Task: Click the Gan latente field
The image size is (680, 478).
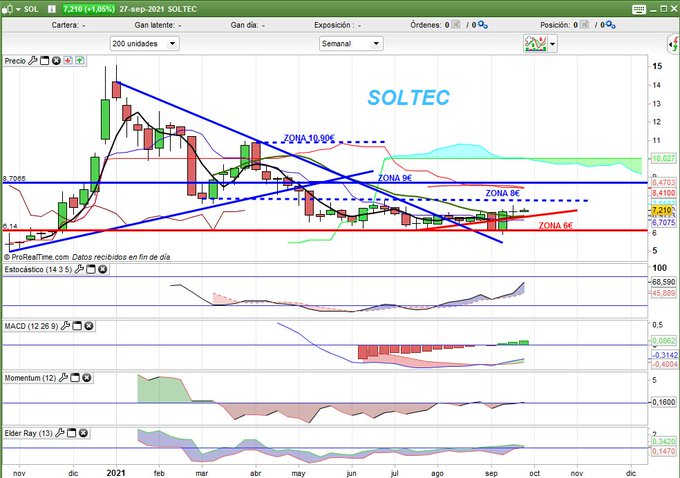Action: (x=158, y=25)
